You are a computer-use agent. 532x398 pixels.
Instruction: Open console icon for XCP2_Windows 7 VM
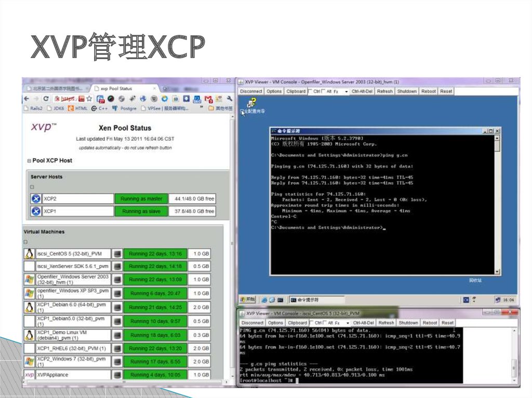click(117, 362)
